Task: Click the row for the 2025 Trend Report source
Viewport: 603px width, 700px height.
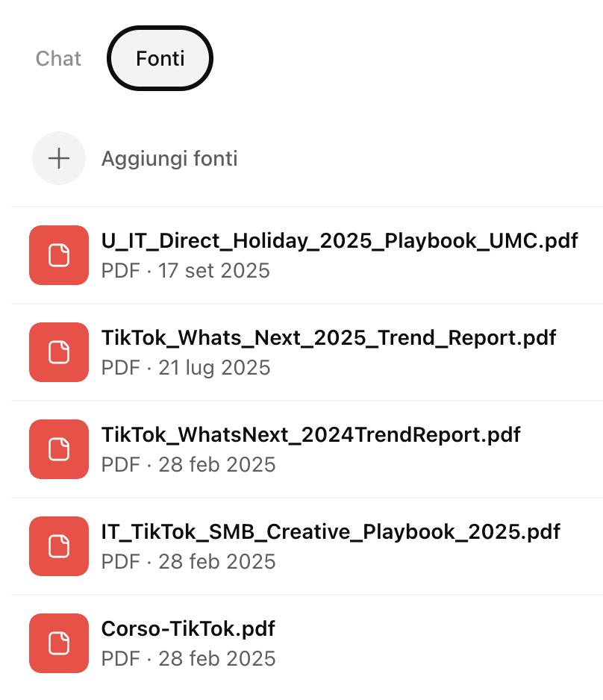Action: pyautogui.click(x=301, y=352)
